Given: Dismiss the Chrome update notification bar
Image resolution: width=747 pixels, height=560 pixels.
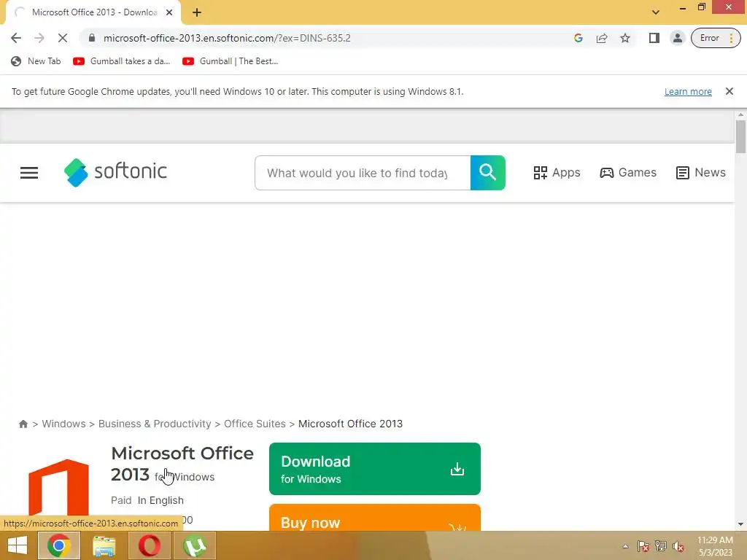Looking at the screenshot, I should click(x=729, y=91).
